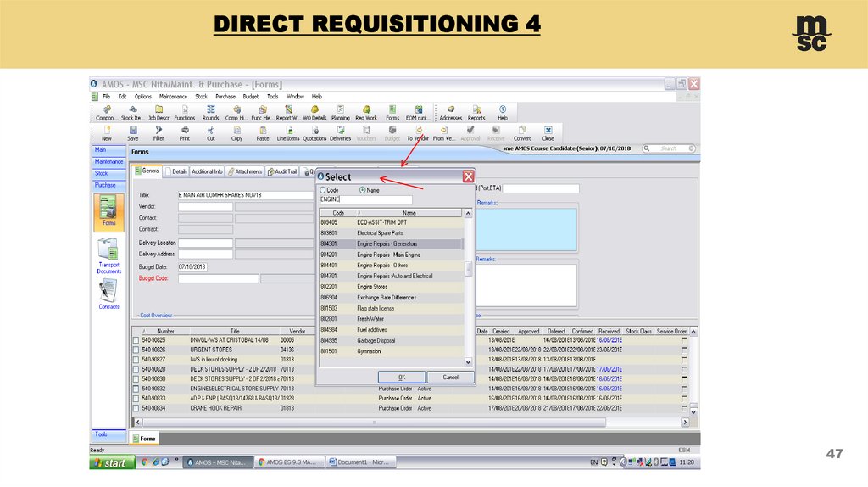This screenshot has width=868, height=487.
Task: Open the WO Details toolbar icon
Action: click(314, 113)
